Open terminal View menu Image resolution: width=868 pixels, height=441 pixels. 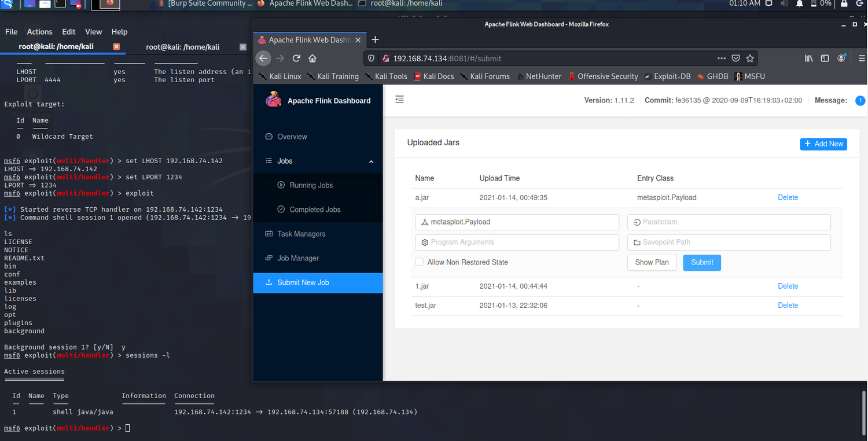pos(93,32)
